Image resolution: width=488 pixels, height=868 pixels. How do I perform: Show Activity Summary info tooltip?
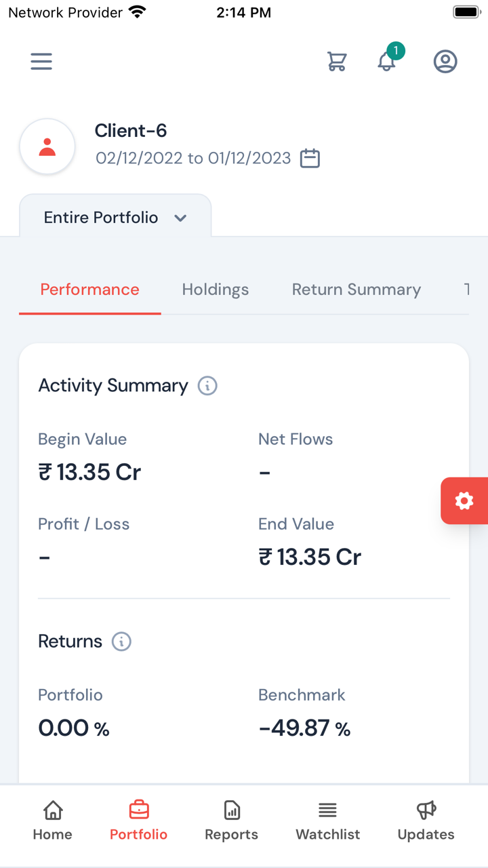207,386
